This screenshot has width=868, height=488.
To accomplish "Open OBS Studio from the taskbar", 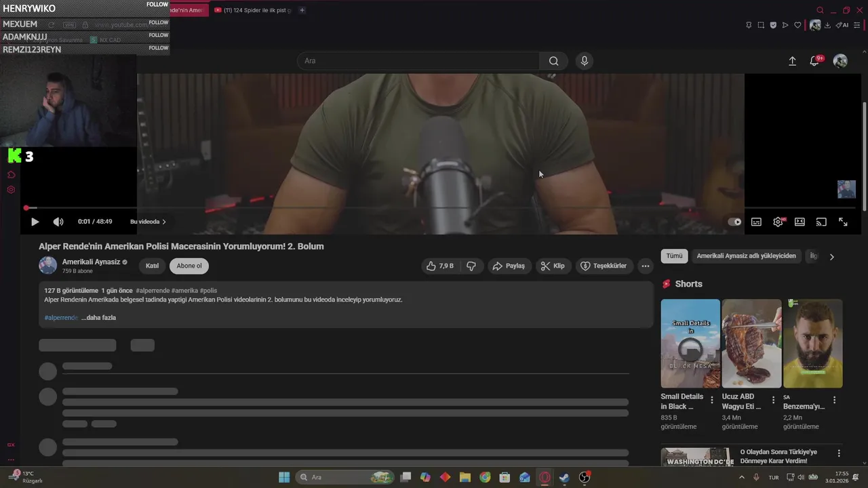I will coord(585,477).
